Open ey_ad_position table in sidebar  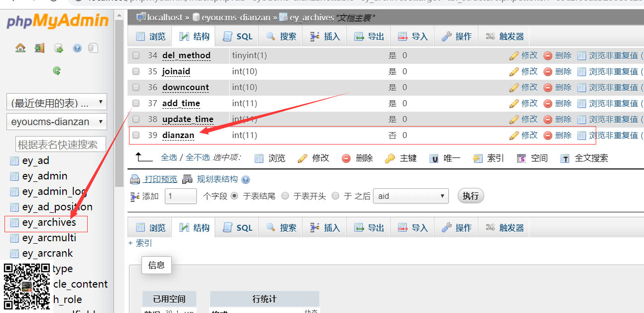[x=57, y=207]
